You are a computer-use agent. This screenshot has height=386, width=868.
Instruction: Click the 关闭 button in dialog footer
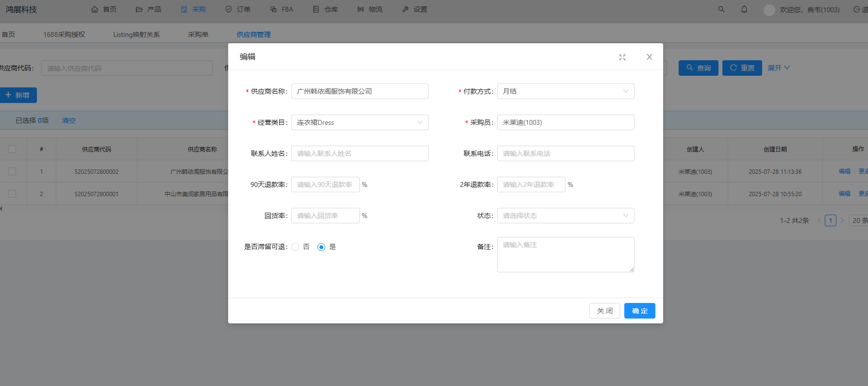[x=604, y=311]
